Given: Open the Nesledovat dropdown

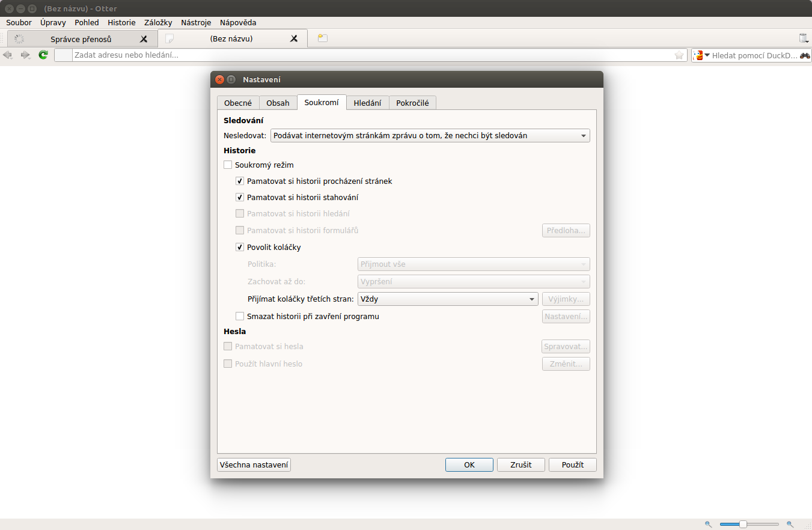Looking at the screenshot, I should pos(430,136).
